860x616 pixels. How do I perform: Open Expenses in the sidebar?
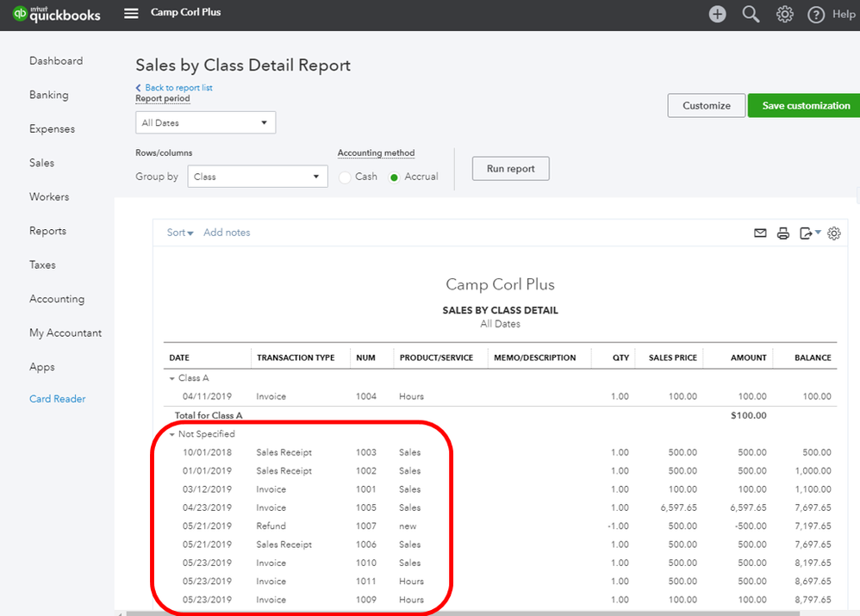coord(52,129)
